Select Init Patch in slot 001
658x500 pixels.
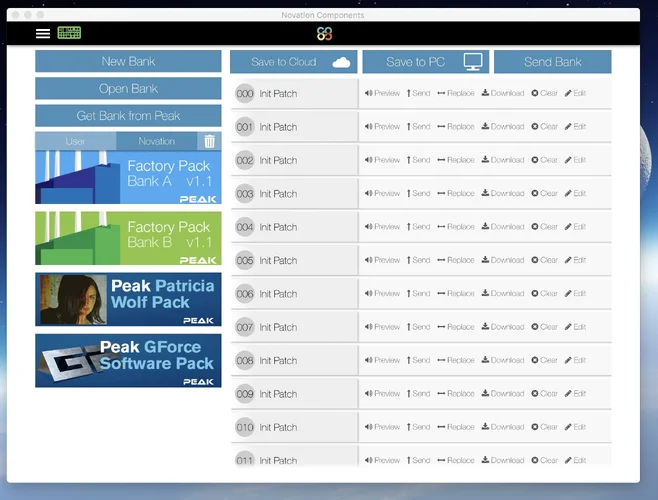coord(278,127)
